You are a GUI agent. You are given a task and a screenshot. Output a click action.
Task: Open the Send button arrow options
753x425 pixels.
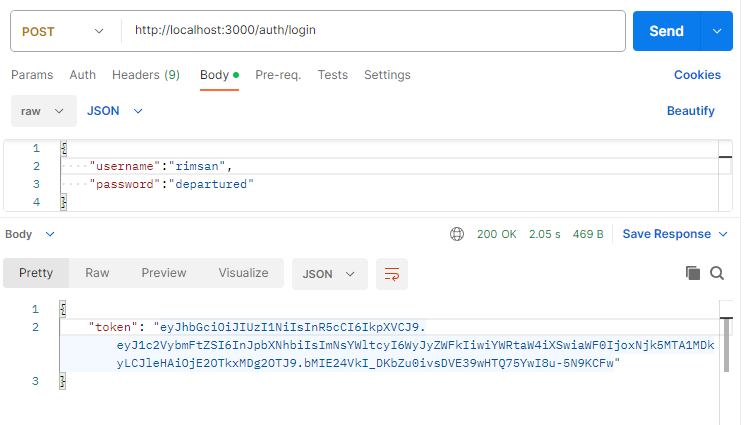click(x=717, y=31)
